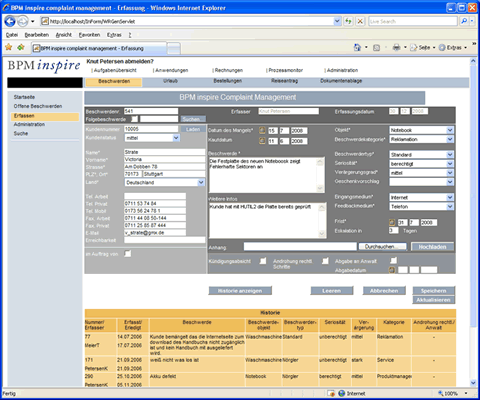The width and height of the screenshot is (480, 400).
Task: Toggle the Folgebeschwerde checkbox
Action: pos(134,119)
